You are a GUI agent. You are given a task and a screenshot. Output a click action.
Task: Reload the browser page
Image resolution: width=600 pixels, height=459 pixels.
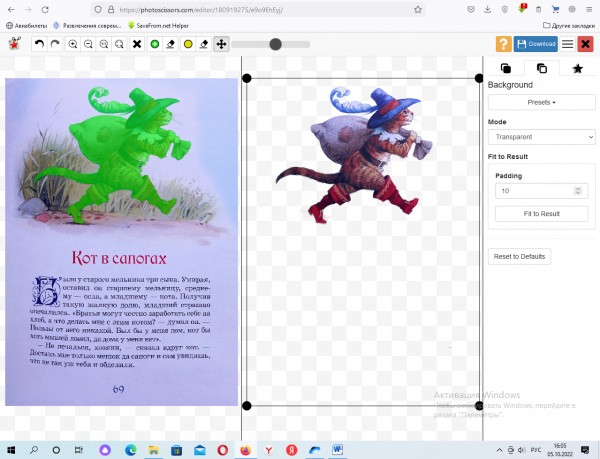click(x=45, y=10)
